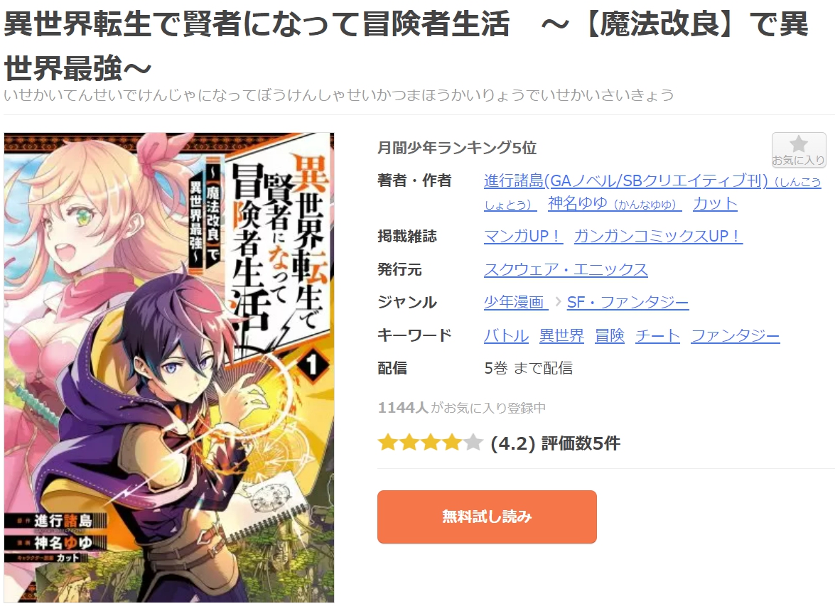Select the ファンタジー keyword tag

[735, 335]
